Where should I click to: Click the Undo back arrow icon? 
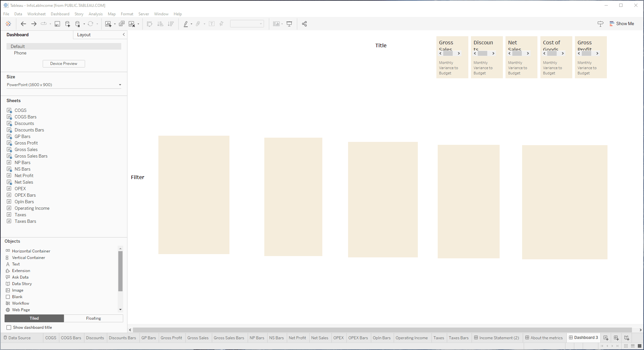[23, 24]
